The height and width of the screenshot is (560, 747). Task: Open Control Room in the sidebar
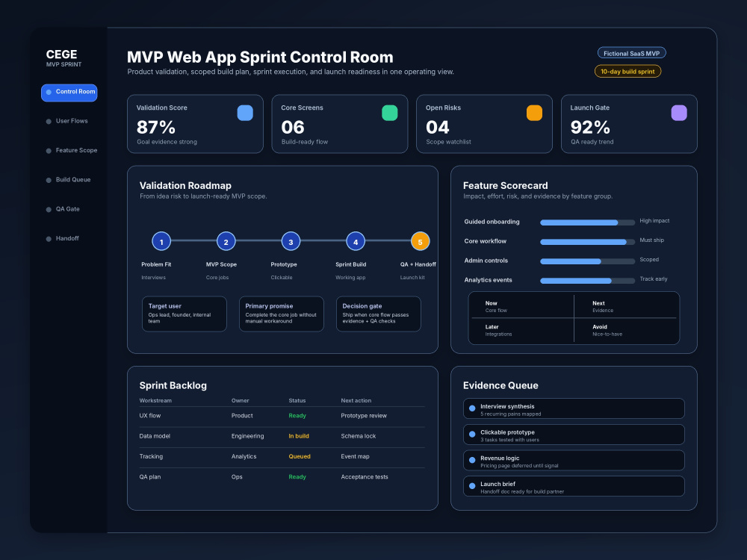pos(69,93)
